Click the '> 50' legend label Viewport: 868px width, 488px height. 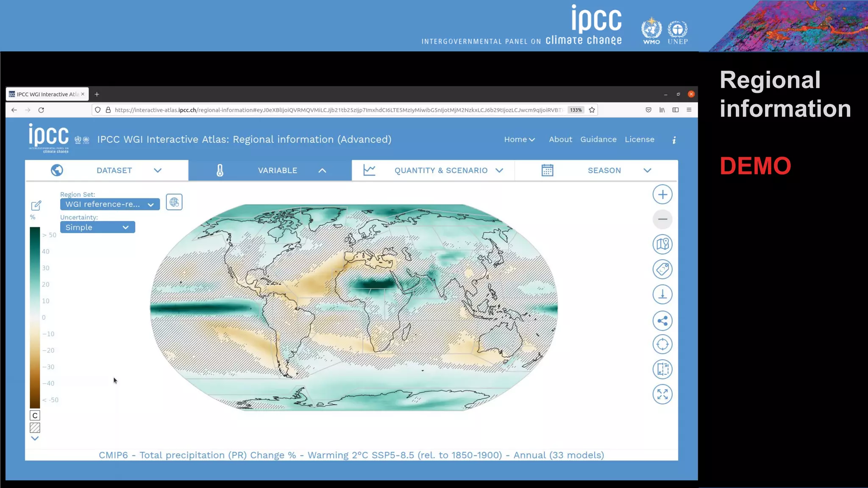49,235
